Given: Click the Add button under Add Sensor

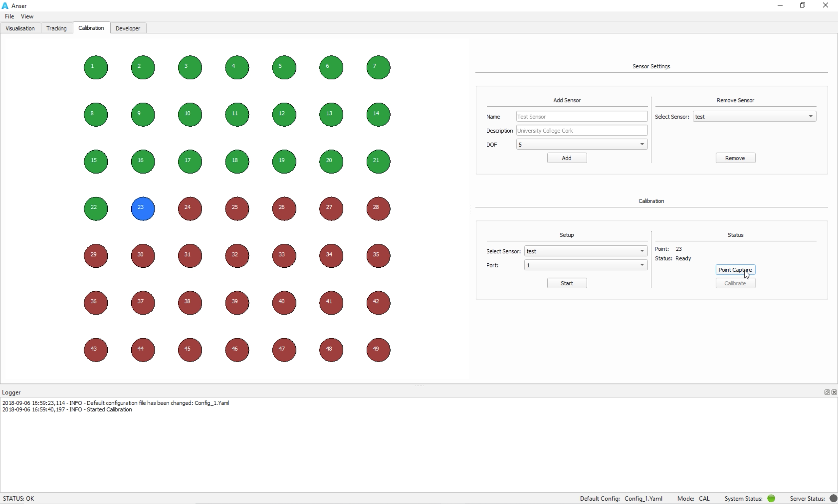Looking at the screenshot, I should click(567, 158).
